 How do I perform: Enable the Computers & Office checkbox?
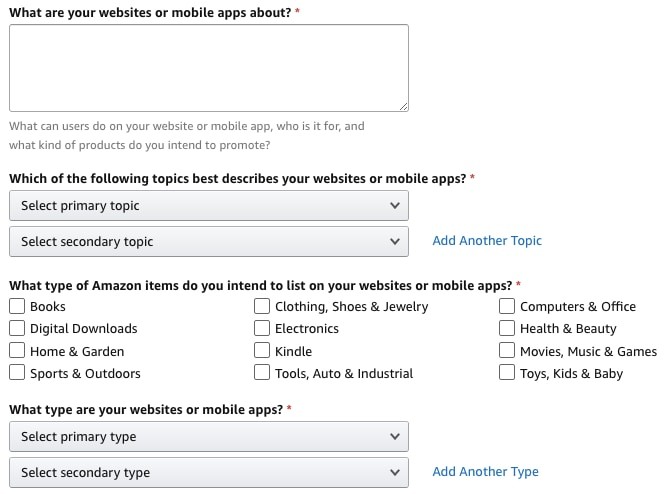click(x=507, y=307)
